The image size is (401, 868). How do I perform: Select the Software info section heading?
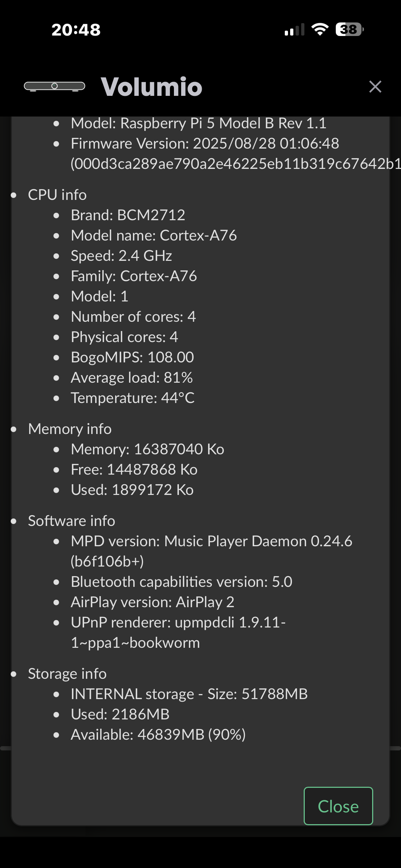(x=72, y=521)
